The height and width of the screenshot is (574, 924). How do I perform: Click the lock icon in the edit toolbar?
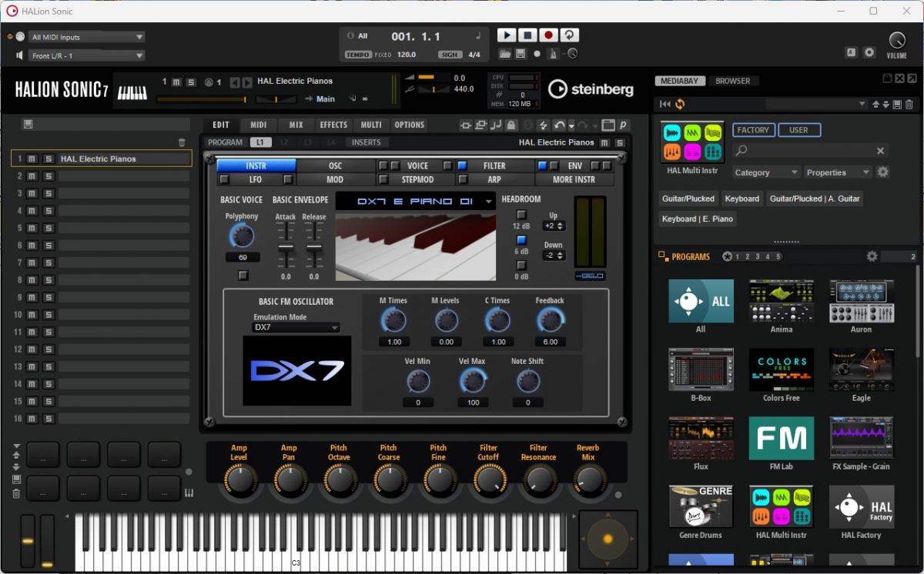pos(511,125)
